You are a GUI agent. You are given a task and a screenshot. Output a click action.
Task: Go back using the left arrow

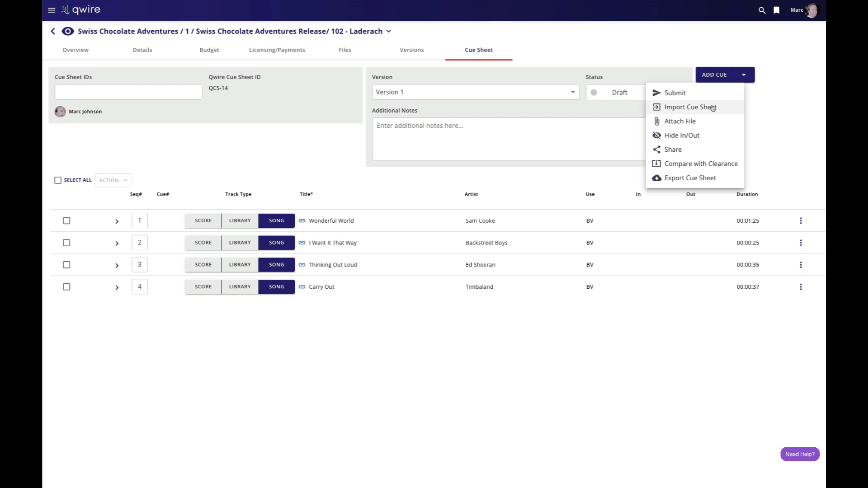point(53,31)
